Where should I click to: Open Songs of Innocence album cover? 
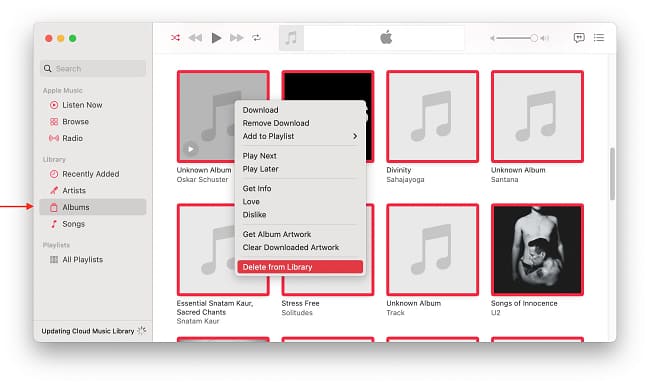click(537, 250)
